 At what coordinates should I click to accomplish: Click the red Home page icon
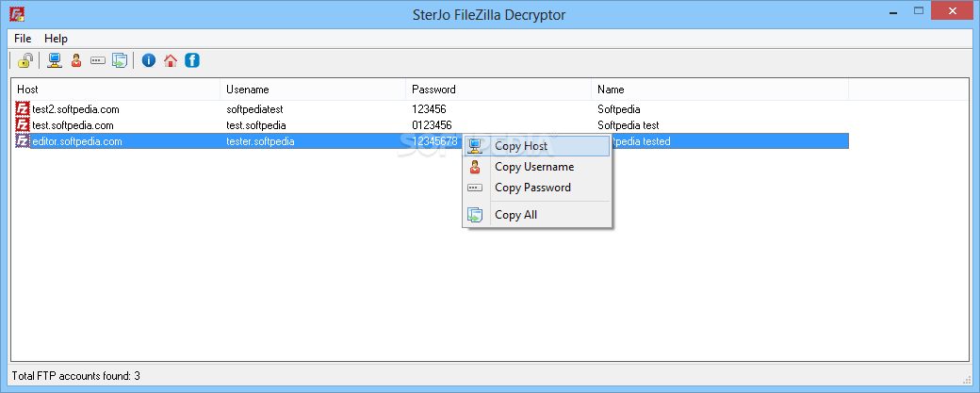[171, 60]
